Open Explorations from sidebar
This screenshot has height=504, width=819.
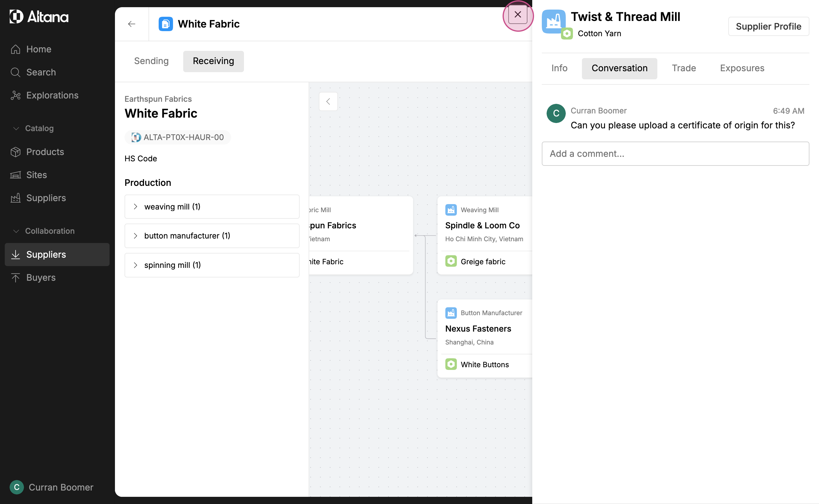[x=52, y=95]
